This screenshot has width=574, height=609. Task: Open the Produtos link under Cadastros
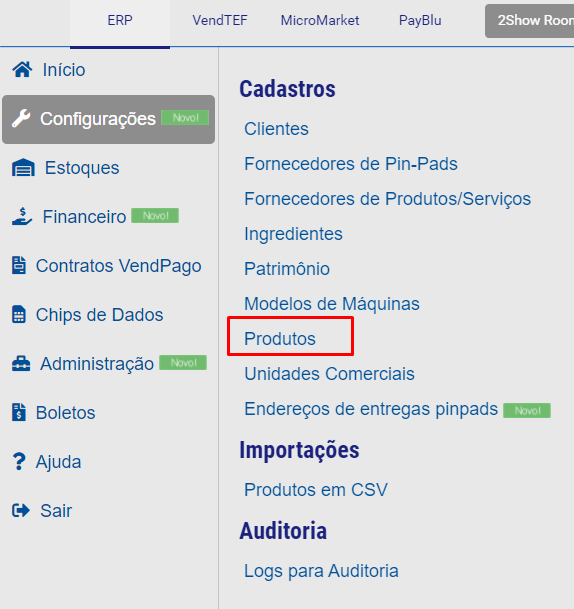pos(280,338)
